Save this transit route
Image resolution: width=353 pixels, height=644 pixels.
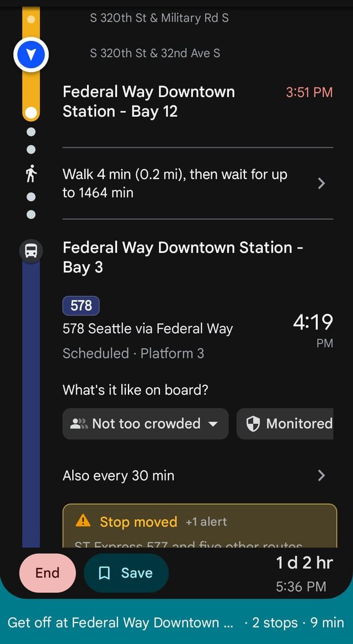[x=126, y=573]
